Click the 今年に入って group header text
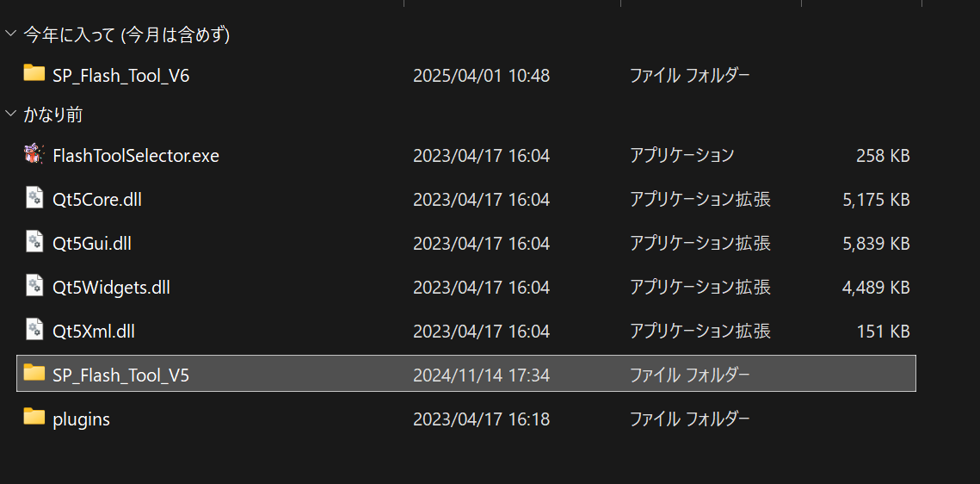 pyautogui.click(x=126, y=35)
